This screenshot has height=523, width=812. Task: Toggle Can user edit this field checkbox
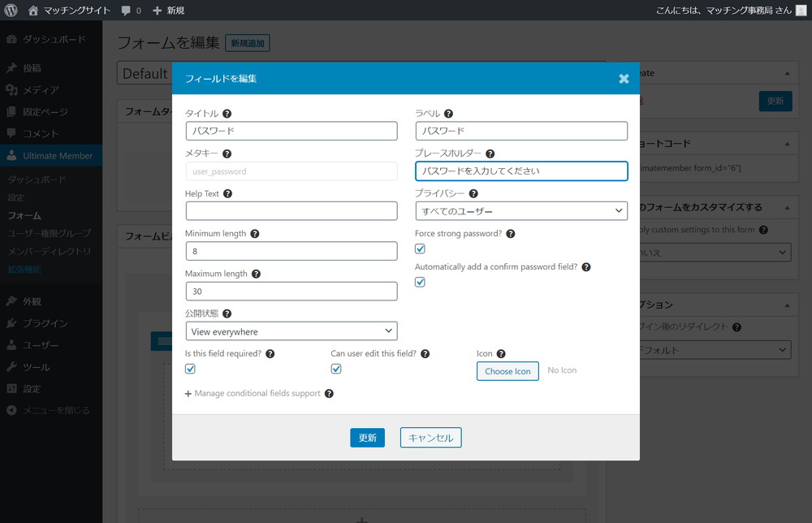336,369
